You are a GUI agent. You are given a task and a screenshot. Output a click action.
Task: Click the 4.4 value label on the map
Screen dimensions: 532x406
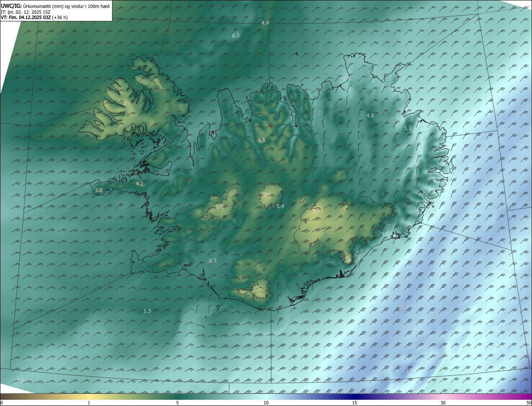265,23
